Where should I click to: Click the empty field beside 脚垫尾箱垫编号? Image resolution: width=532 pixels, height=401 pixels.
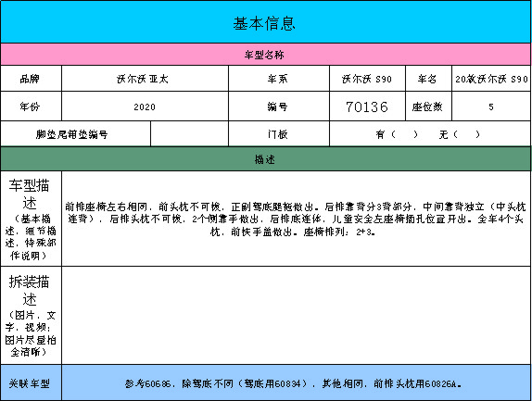pos(190,134)
